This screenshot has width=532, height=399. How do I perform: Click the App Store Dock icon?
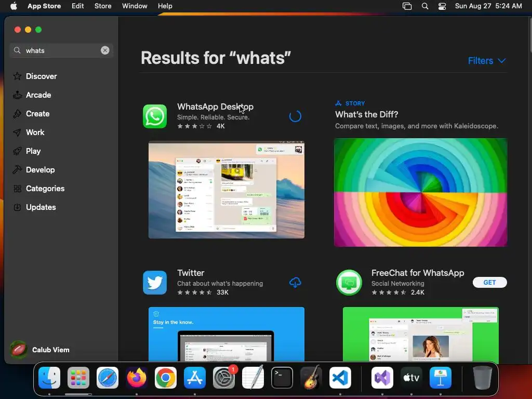pyautogui.click(x=195, y=378)
